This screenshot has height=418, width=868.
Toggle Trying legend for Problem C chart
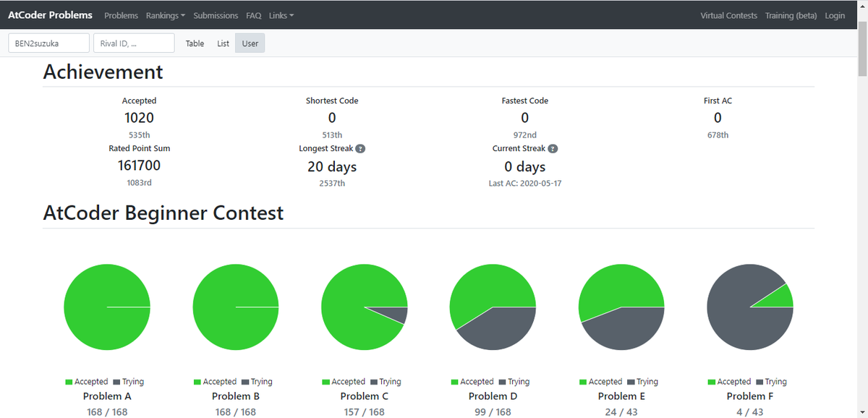[x=386, y=382]
